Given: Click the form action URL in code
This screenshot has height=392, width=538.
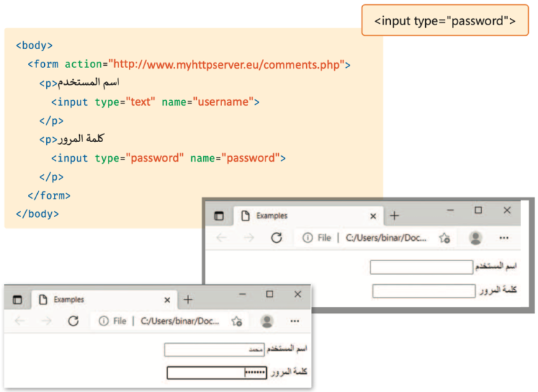Looking at the screenshot, I should (226, 64).
